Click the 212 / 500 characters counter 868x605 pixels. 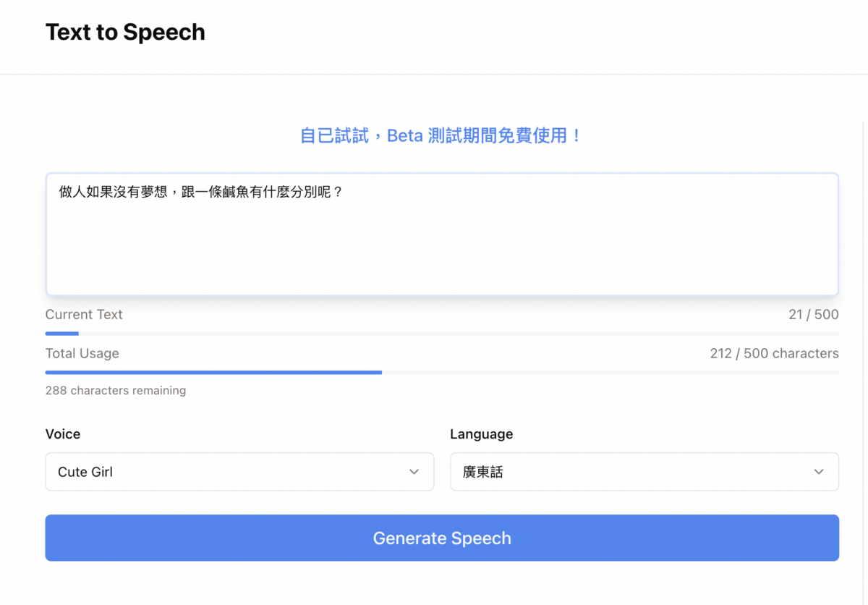774,354
